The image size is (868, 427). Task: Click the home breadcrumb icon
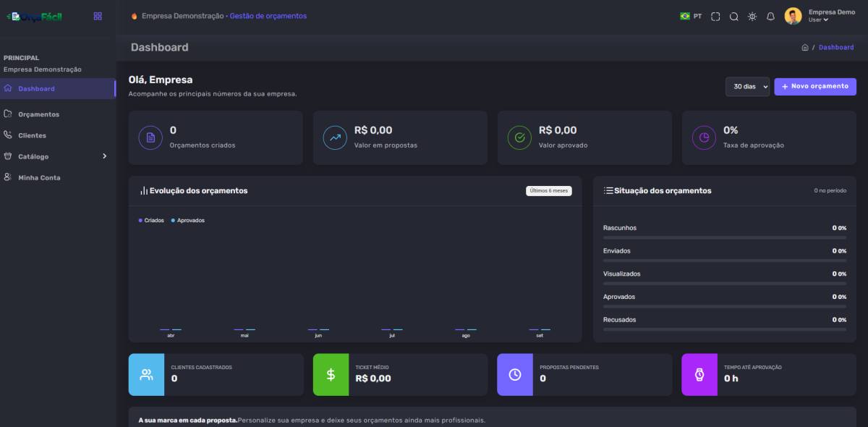(x=805, y=47)
